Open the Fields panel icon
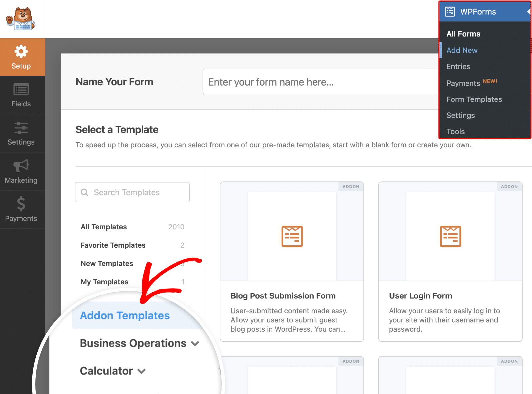532x394 pixels. [x=21, y=89]
